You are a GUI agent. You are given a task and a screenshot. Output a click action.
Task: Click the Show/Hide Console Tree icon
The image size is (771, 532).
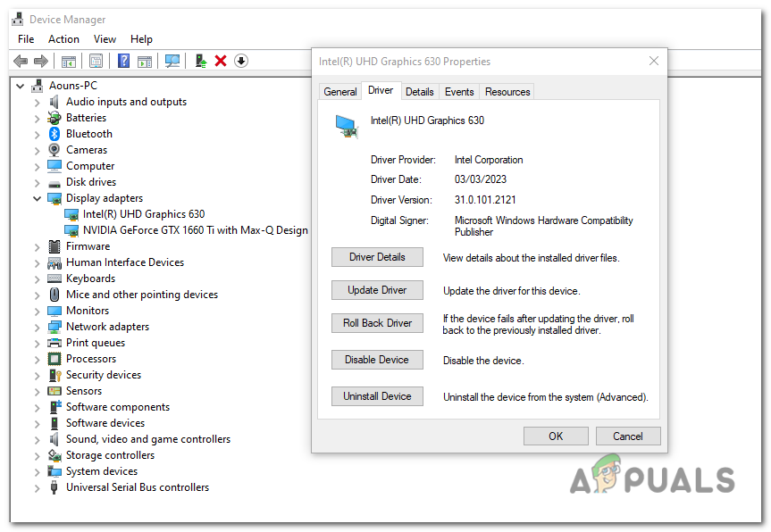coord(68,61)
